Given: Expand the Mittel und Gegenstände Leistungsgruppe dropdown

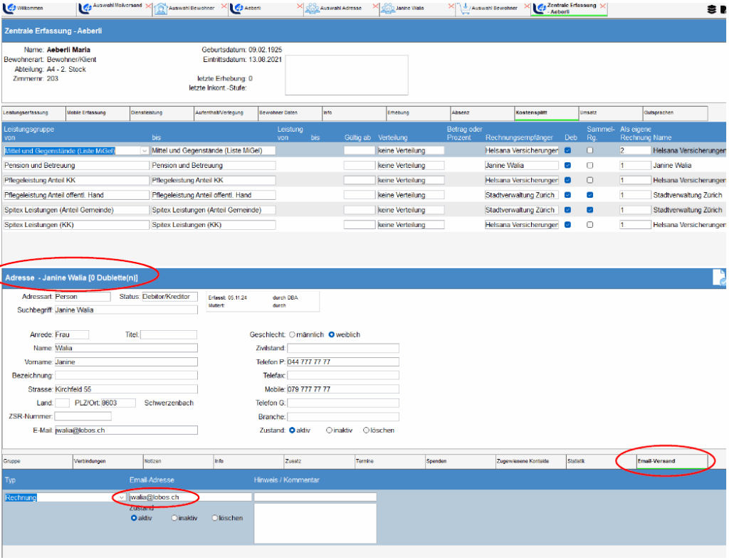Looking at the screenshot, I should tap(145, 151).
